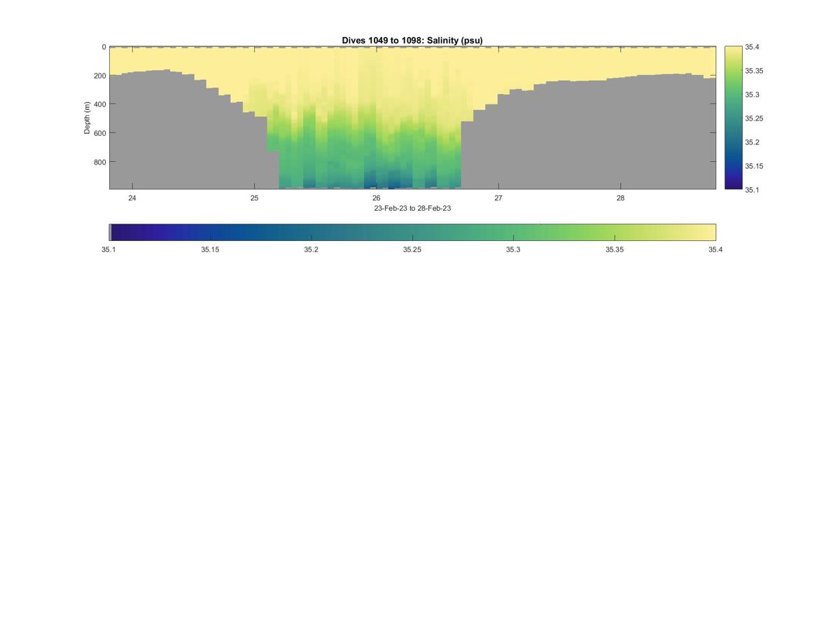This screenshot has width=840, height=620.
Task: Click the x-axis label '23-Feb-23 to 28-Feb-23'
Action: 412,208
